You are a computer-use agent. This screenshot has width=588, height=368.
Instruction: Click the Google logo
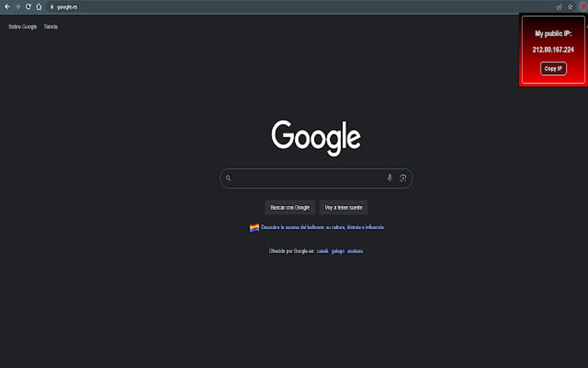pos(316,138)
